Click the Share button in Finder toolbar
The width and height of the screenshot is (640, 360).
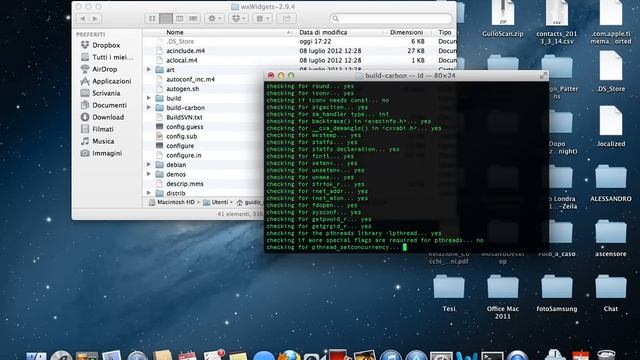(287, 18)
